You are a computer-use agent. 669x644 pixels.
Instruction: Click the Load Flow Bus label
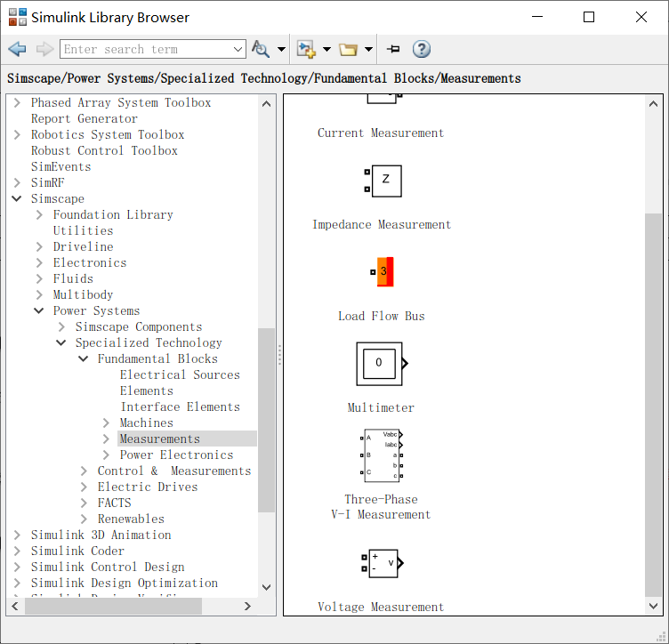tap(382, 317)
